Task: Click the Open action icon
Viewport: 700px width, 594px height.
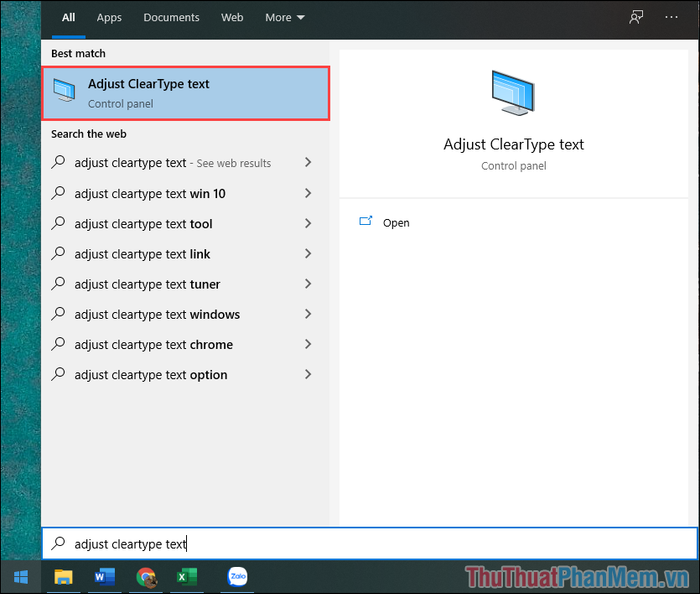Action: coord(366,221)
